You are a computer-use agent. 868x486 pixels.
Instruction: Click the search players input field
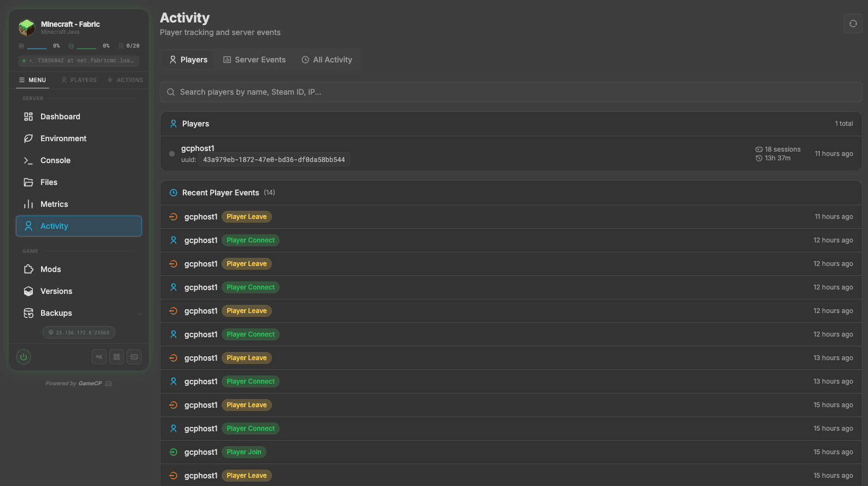click(x=511, y=92)
